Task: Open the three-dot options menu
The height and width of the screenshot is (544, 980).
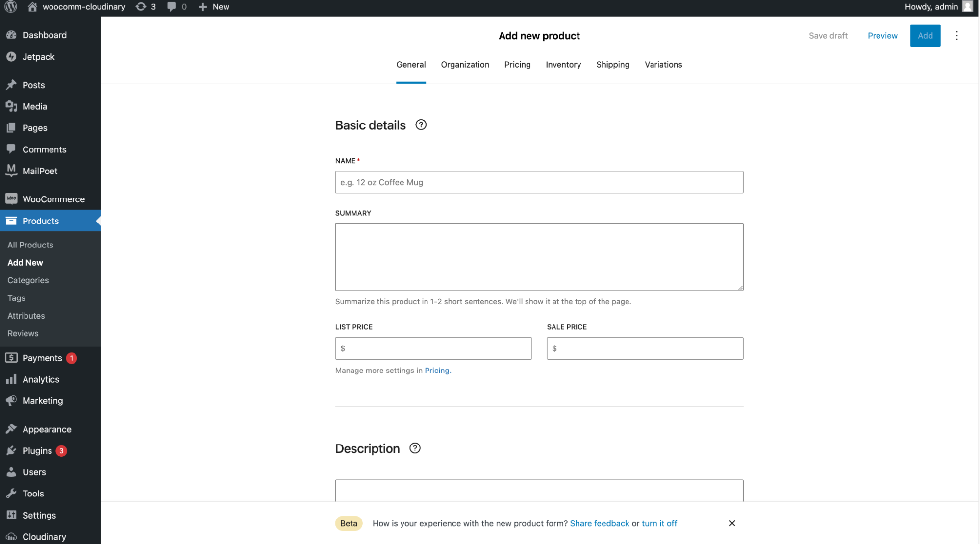Action: (956, 35)
